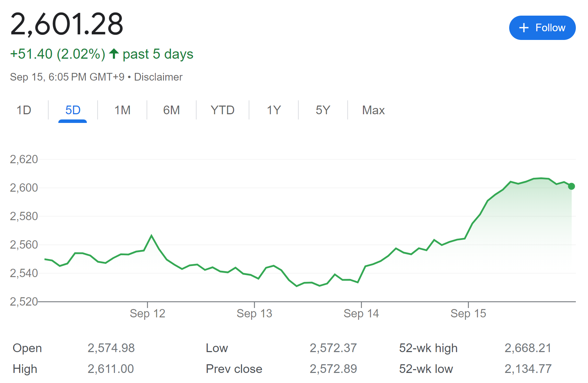Show the 5Y price history
Image resolution: width=588 pixels, height=383 pixels.
(x=323, y=110)
